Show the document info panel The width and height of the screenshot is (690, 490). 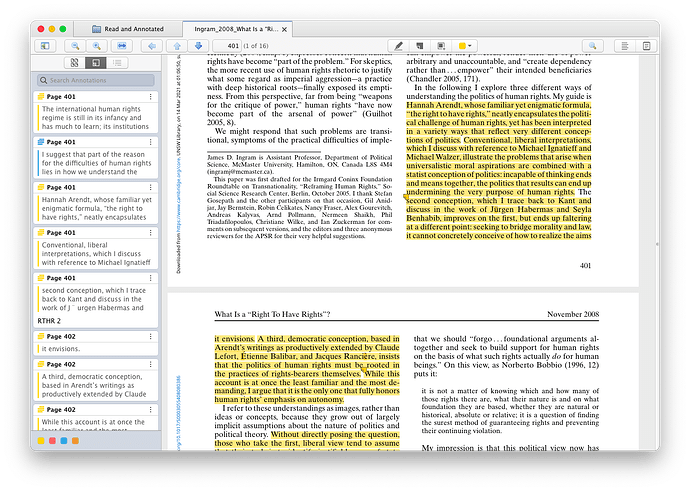coord(646,46)
